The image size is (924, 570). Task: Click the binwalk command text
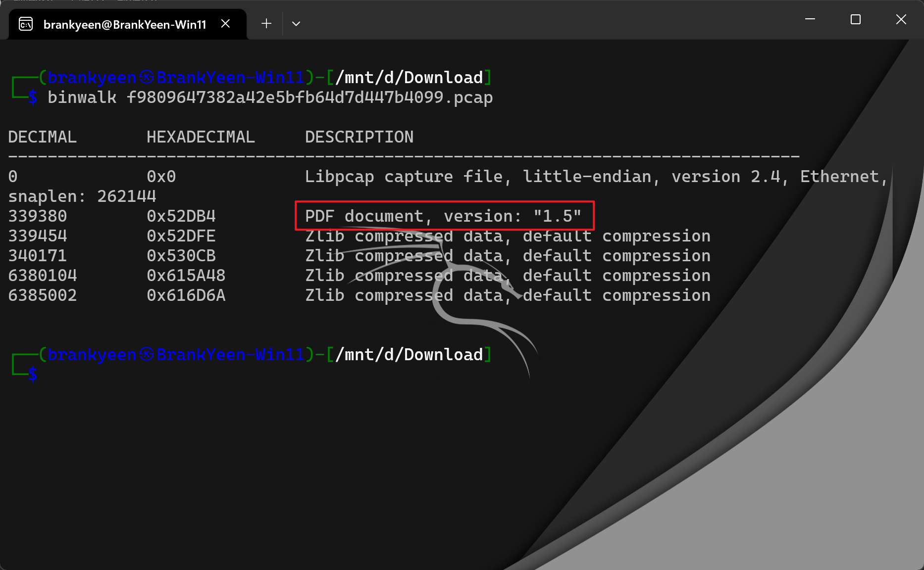tap(270, 97)
